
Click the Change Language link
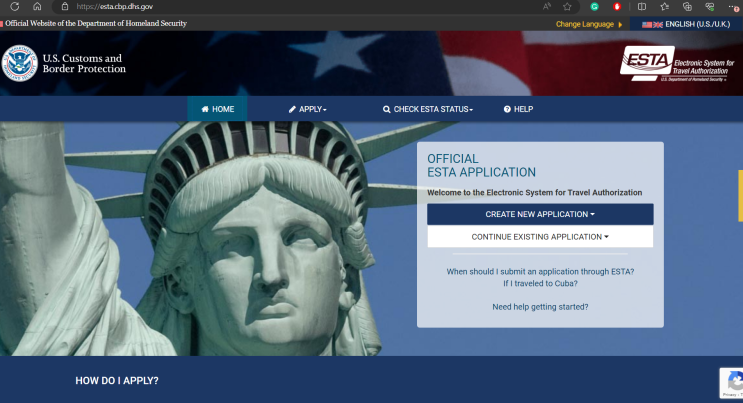pyautogui.click(x=585, y=24)
